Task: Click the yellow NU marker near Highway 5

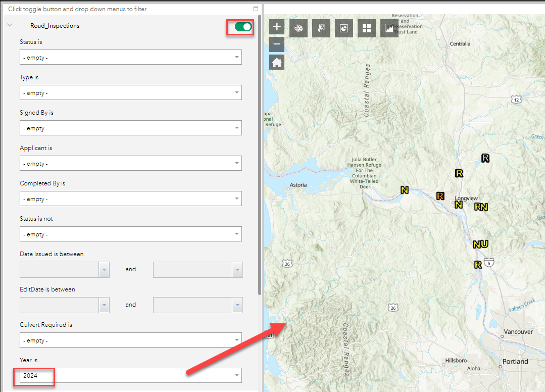Action: [x=480, y=244]
